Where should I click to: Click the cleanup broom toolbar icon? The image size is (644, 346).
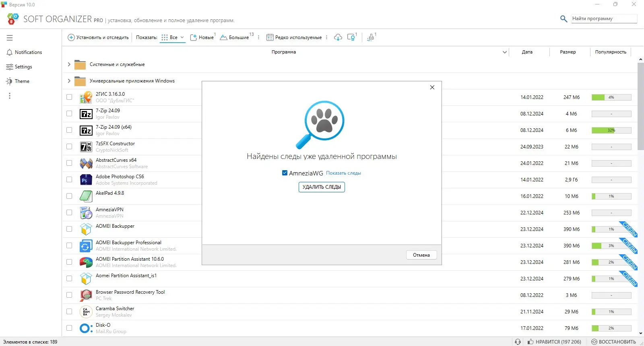[x=371, y=37]
